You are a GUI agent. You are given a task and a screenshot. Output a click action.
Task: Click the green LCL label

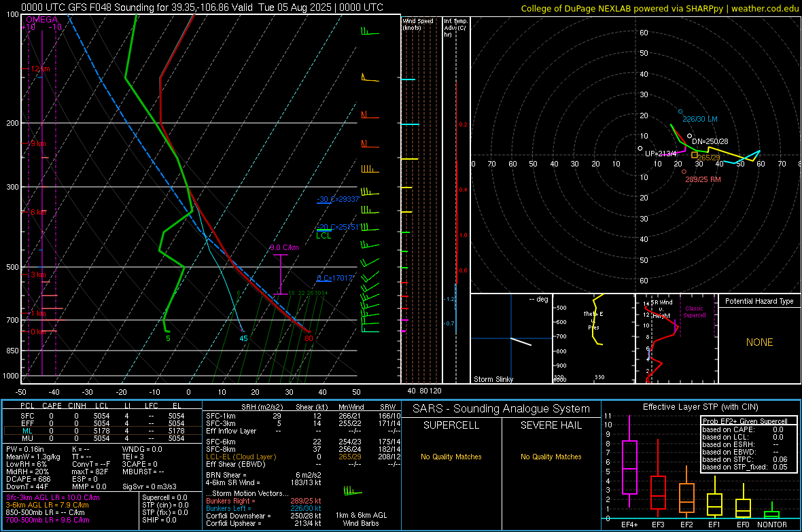pyautogui.click(x=324, y=236)
